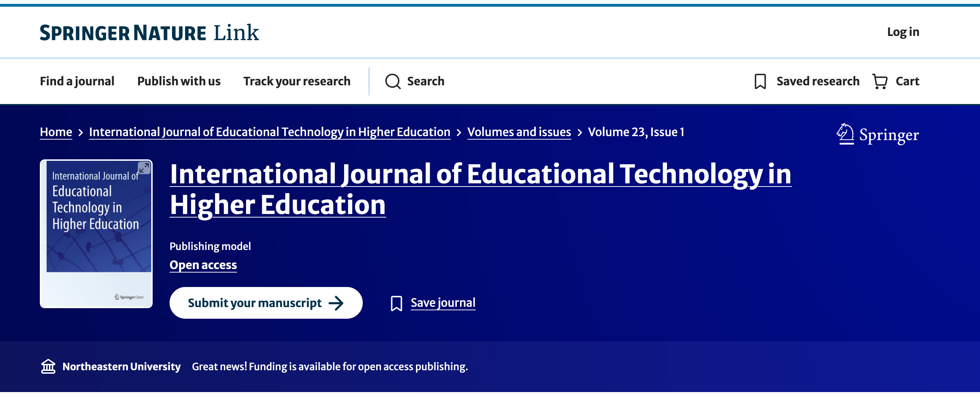Click the Saved research bookmark icon

pyautogui.click(x=760, y=81)
